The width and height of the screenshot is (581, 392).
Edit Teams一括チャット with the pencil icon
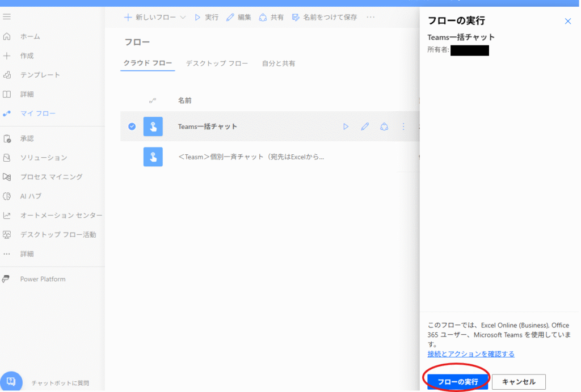pos(365,127)
